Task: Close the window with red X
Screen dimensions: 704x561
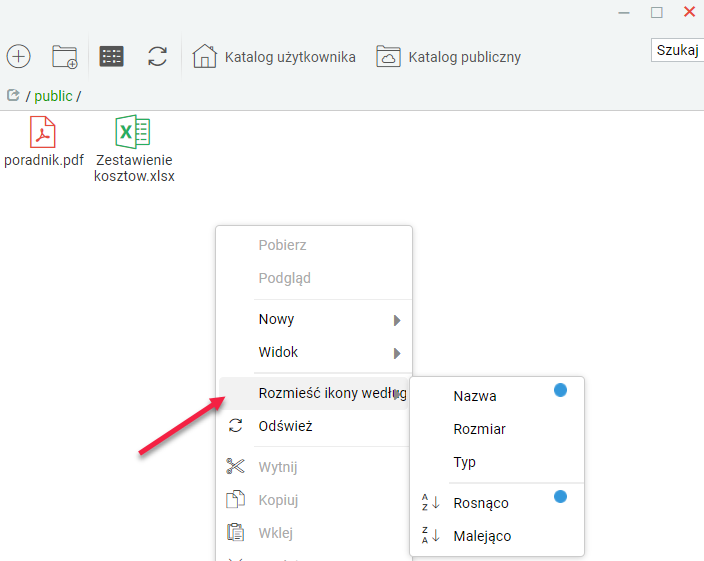Action: click(689, 12)
